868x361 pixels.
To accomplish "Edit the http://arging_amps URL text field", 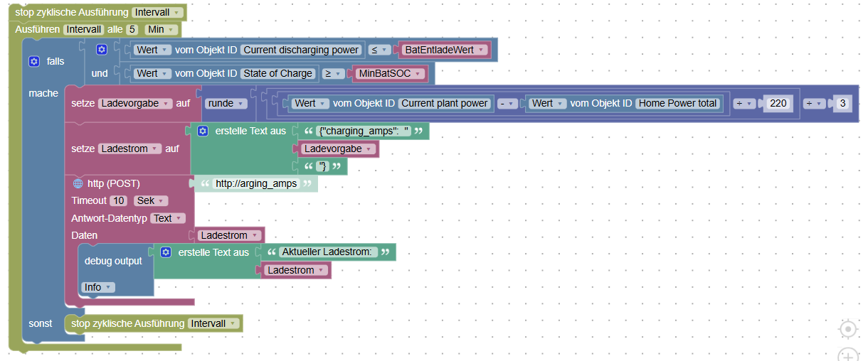I will point(256,183).
